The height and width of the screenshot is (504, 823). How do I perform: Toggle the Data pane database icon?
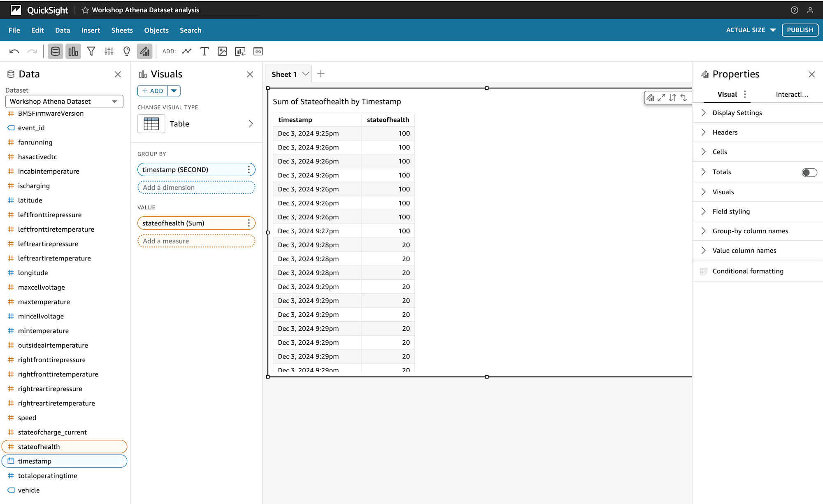[55, 51]
